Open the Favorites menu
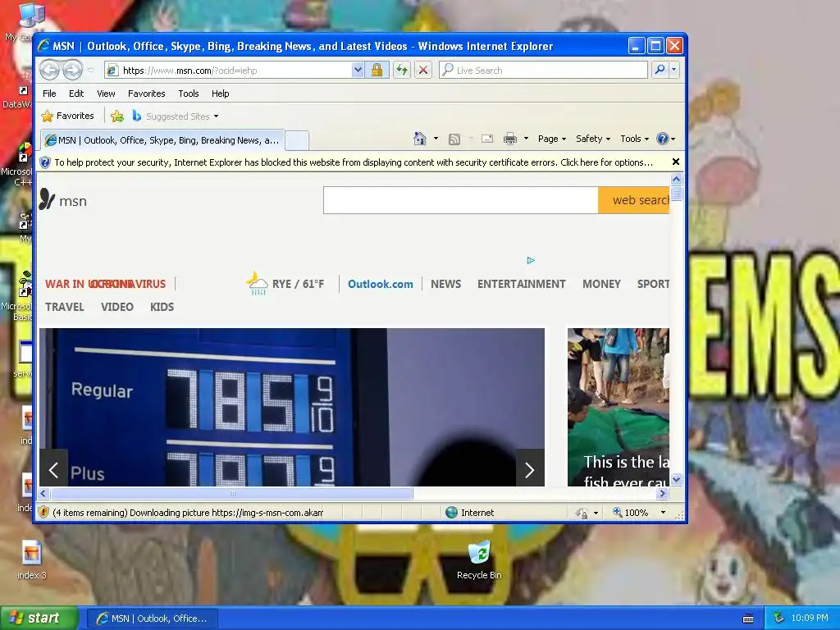840x630 pixels. (x=146, y=94)
